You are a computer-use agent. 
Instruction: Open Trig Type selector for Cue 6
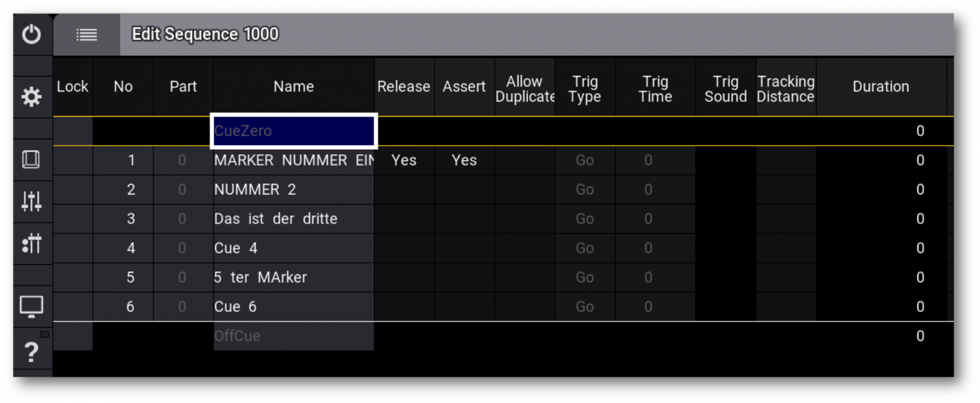(x=584, y=307)
